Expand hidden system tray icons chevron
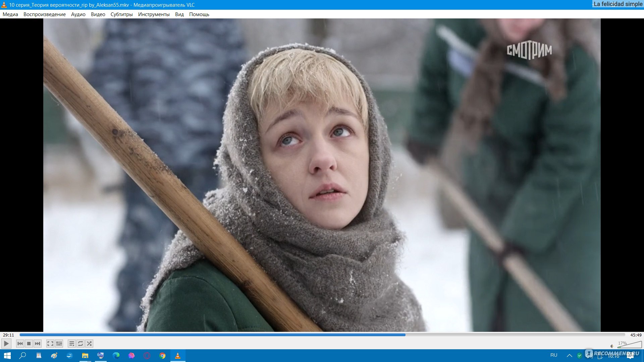 coord(570,356)
